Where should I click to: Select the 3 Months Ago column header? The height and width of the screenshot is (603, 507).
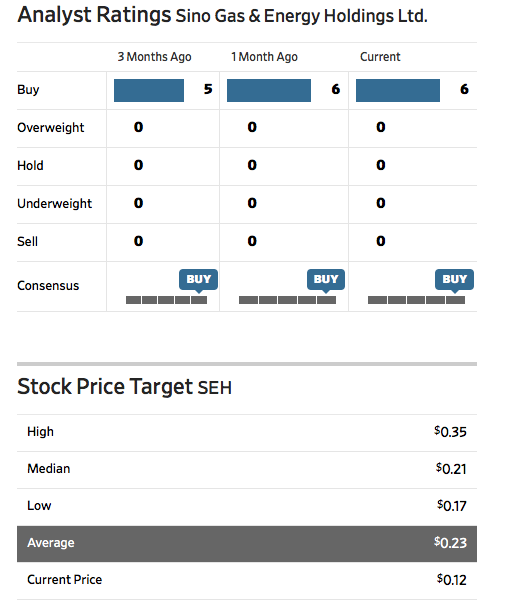click(x=154, y=57)
